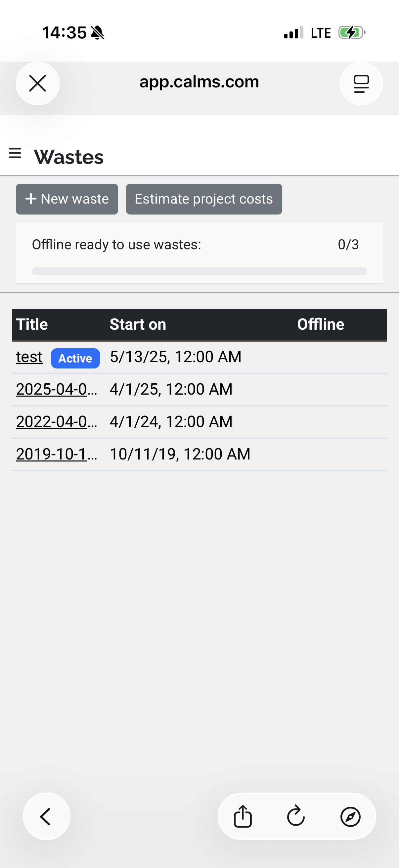Image resolution: width=399 pixels, height=868 pixels.
Task: Click the New waste button
Action: click(x=67, y=199)
